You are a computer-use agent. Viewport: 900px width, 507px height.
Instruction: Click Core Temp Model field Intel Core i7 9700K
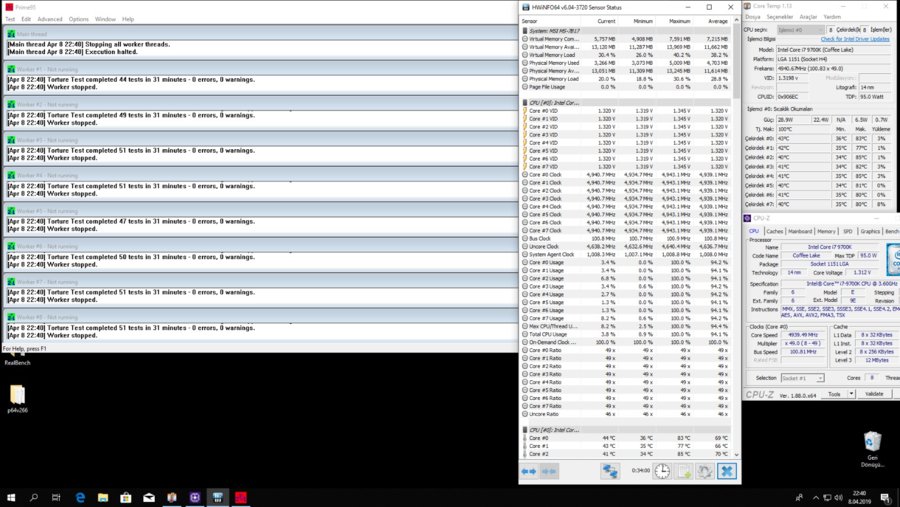pos(833,49)
